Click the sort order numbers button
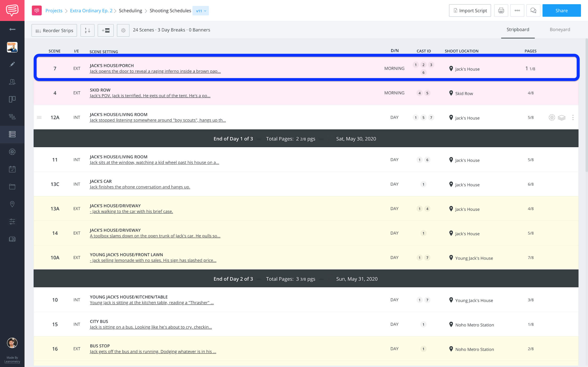 pos(87,30)
